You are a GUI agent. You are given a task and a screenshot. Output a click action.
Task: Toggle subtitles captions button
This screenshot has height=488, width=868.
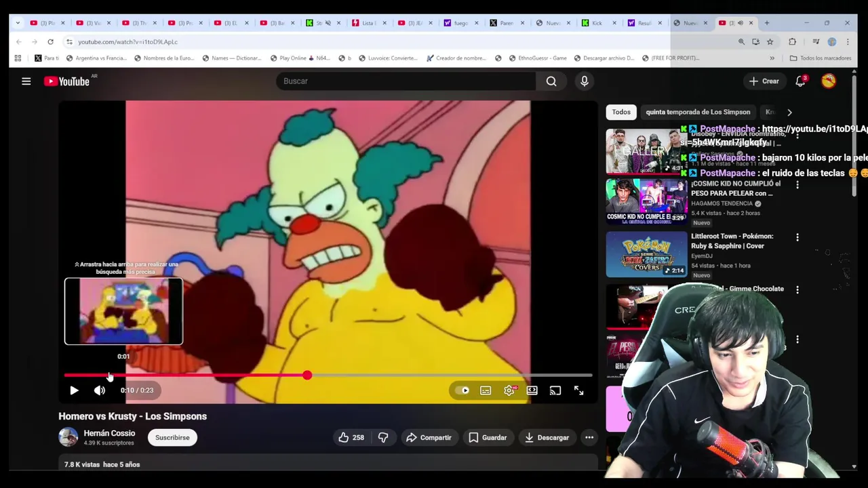(486, 390)
